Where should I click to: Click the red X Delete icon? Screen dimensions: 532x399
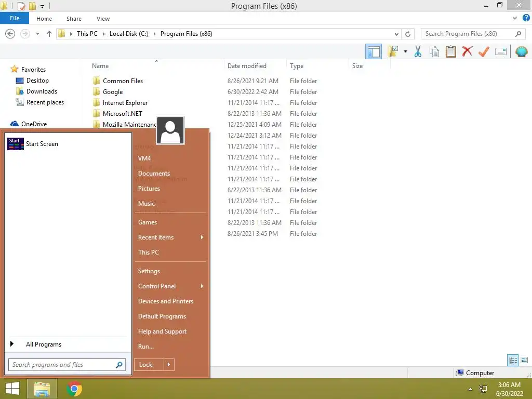(467, 51)
